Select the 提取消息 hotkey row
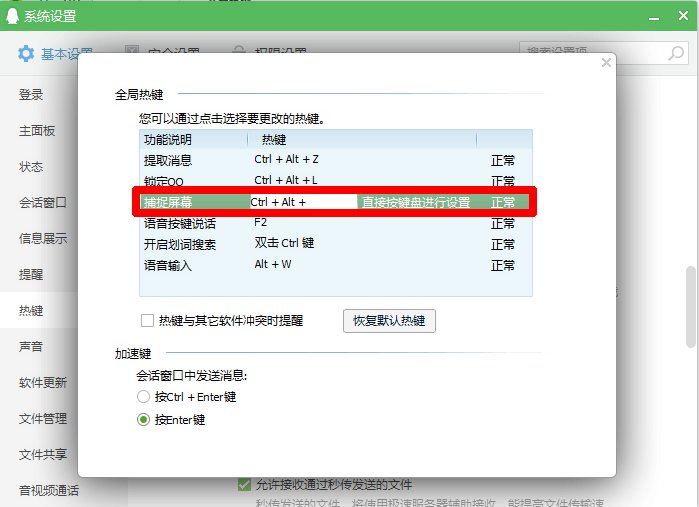This screenshot has height=507, width=699. 336,160
